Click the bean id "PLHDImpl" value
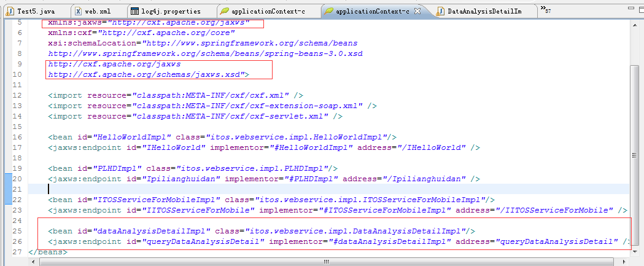The width and height of the screenshot is (644, 266). click(117, 168)
